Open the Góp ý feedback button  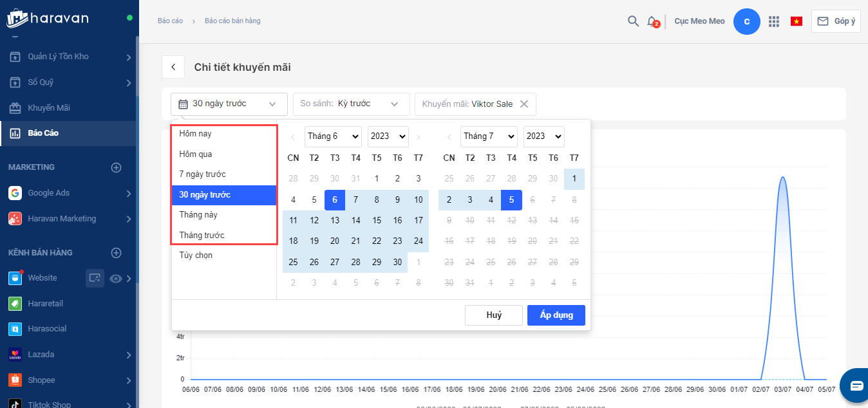tap(836, 21)
